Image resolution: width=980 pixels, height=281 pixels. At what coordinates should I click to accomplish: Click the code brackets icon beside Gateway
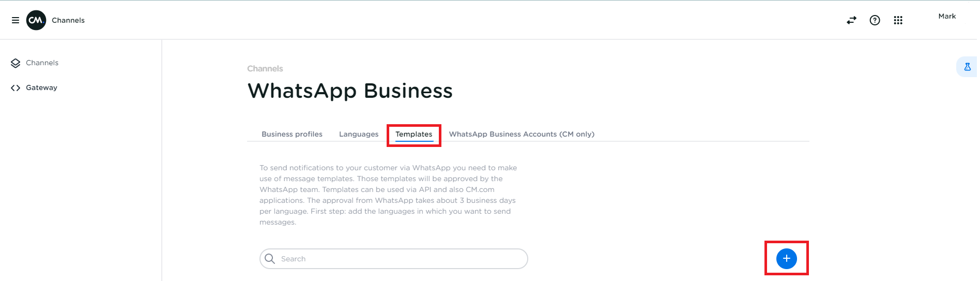point(16,88)
